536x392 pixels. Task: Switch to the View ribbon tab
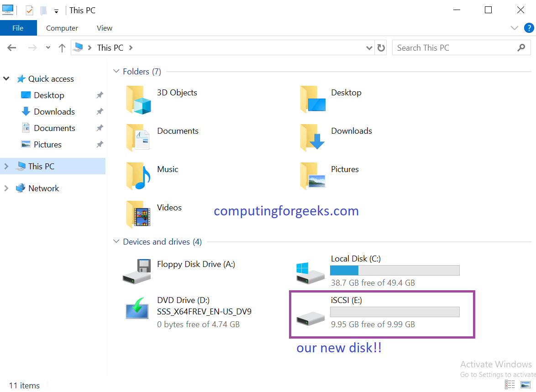[104, 28]
